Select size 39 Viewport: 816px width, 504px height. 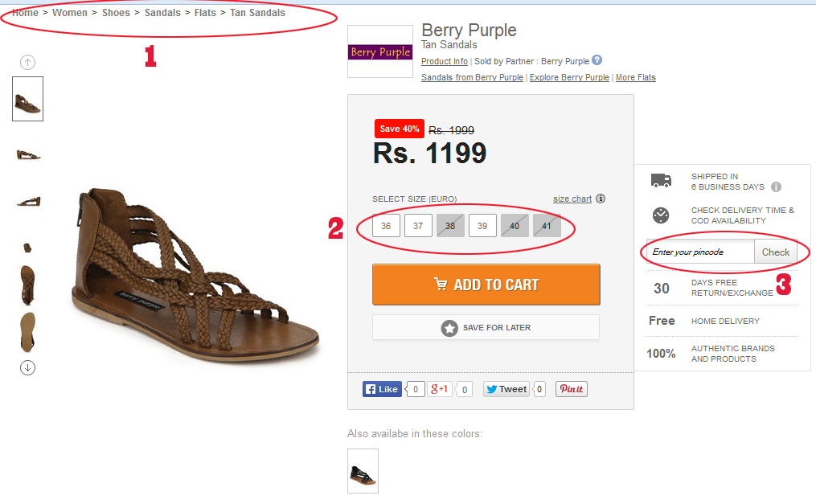tap(482, 227)
